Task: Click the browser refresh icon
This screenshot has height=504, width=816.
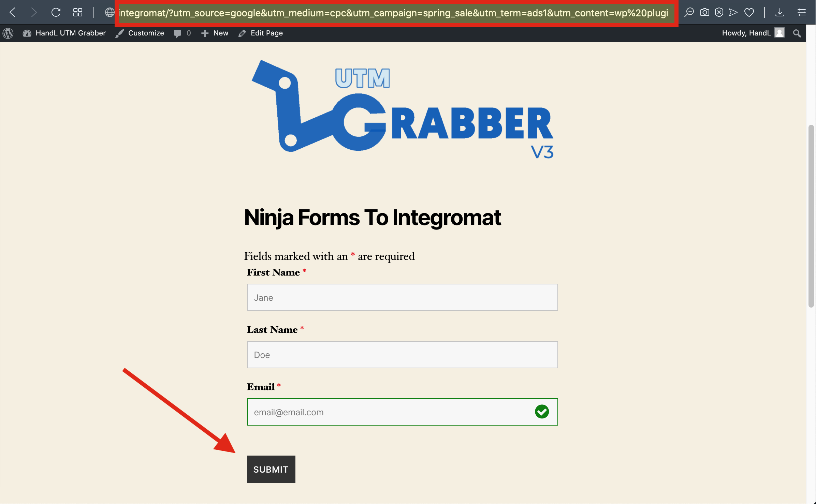Action: coord(56,12)
